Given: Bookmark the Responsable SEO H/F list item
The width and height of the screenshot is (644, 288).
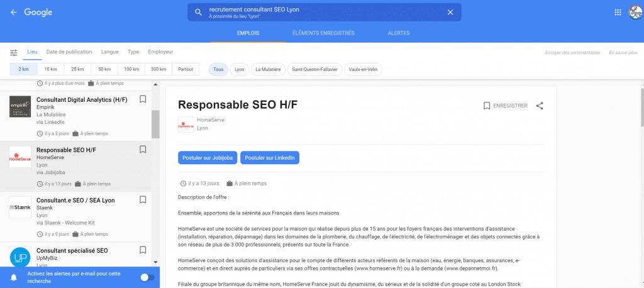Looking at the screenshot, I should pyautogui.click(x=143, y=150).
